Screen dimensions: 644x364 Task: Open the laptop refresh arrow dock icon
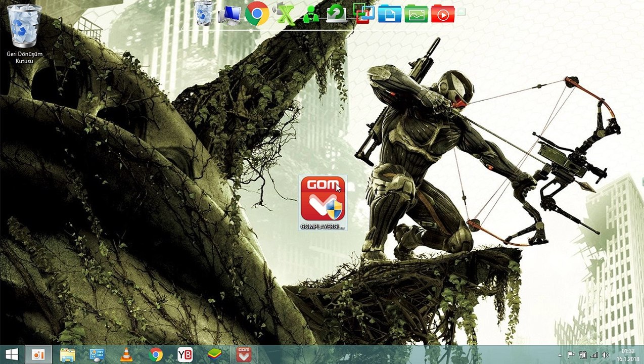336,14
